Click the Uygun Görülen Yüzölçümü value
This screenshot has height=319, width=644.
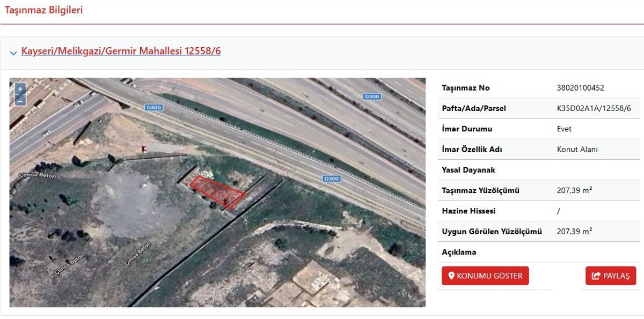[x=574, y=232]
